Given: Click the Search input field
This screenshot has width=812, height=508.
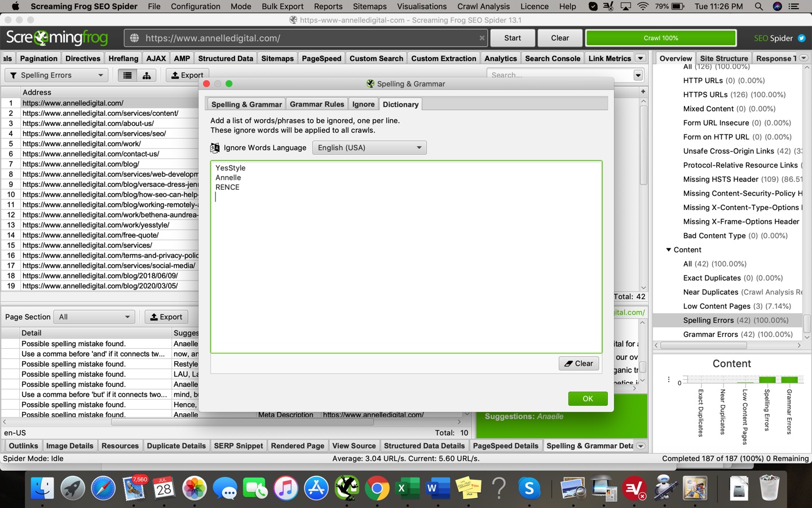Looking at the screenshot, I should click(x=560, y=75).
